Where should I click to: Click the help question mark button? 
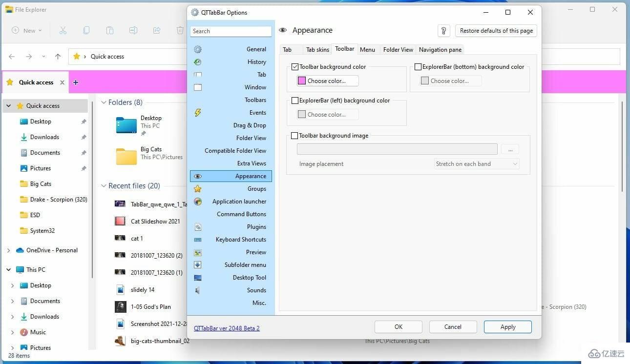tap(443, 31)
